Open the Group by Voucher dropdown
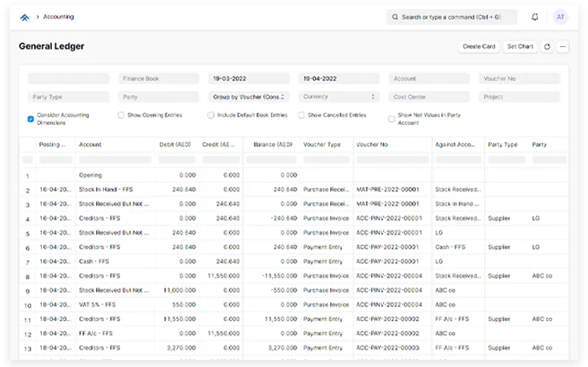This screenshot has height=367, width=588. pyautogui.click(x=248, y=97)
